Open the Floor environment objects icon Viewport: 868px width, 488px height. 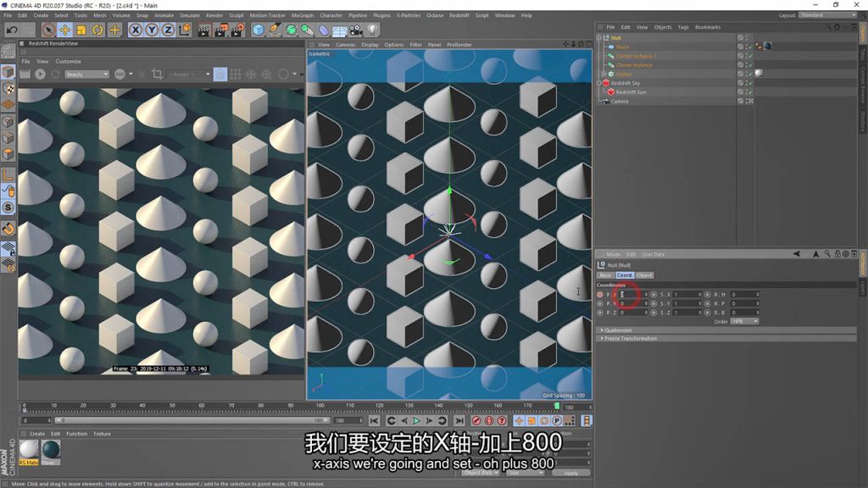pyautogui.click(x=340, y=30)
